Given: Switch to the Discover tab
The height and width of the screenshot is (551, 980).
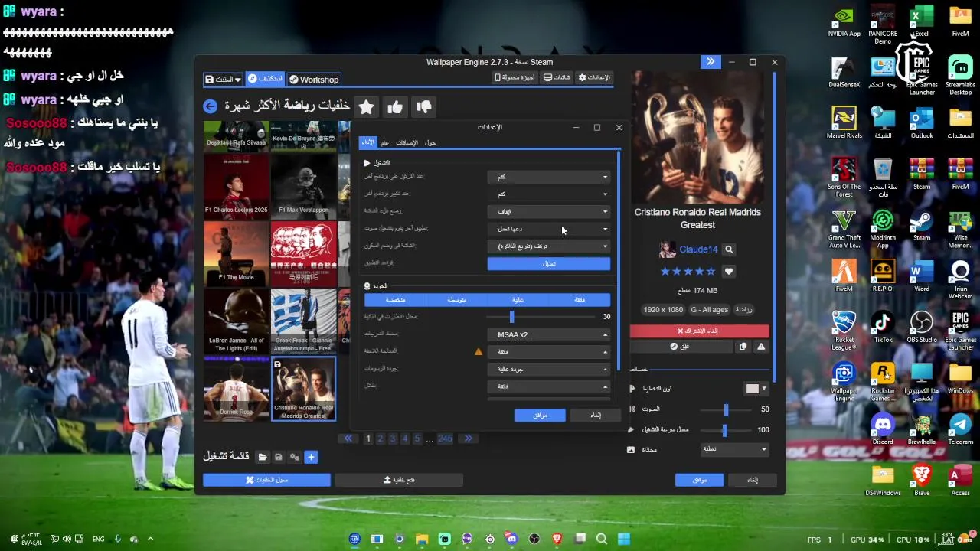Looking at the screenshot, I should click(265, 79).
